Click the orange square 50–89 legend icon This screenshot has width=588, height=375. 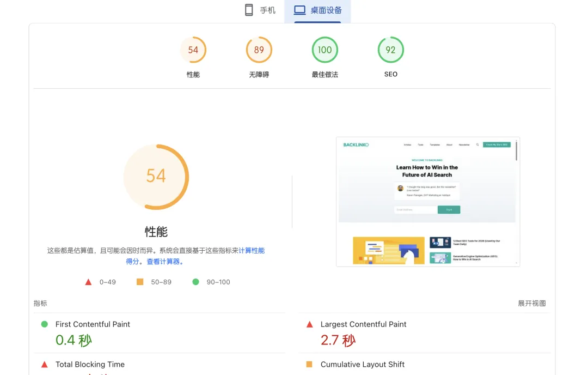pyautogui.click(x=140, y=282)
